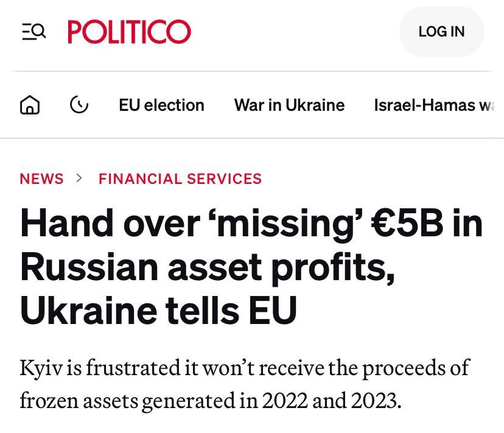Click the POLITICO logo
Screen dimensions: 504x433
129,32
